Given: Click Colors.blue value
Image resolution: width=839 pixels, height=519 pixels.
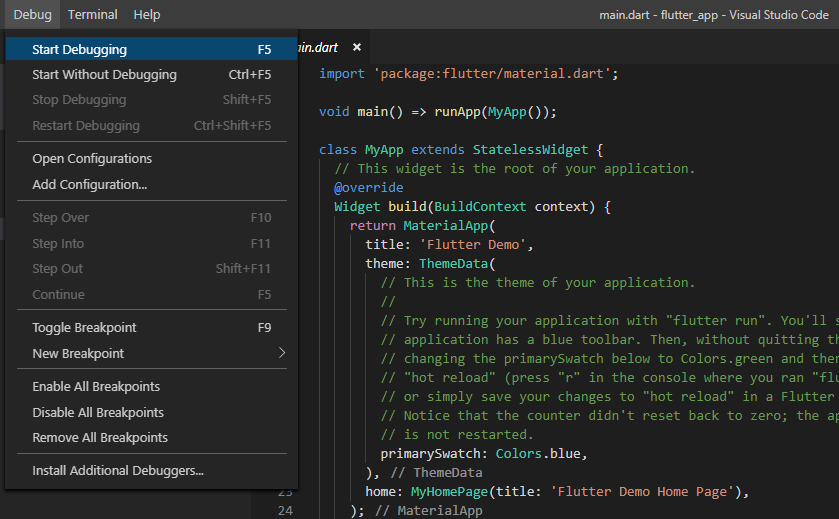Looking at the screenshot, I should pyautogui.click(x=538, y=454).
